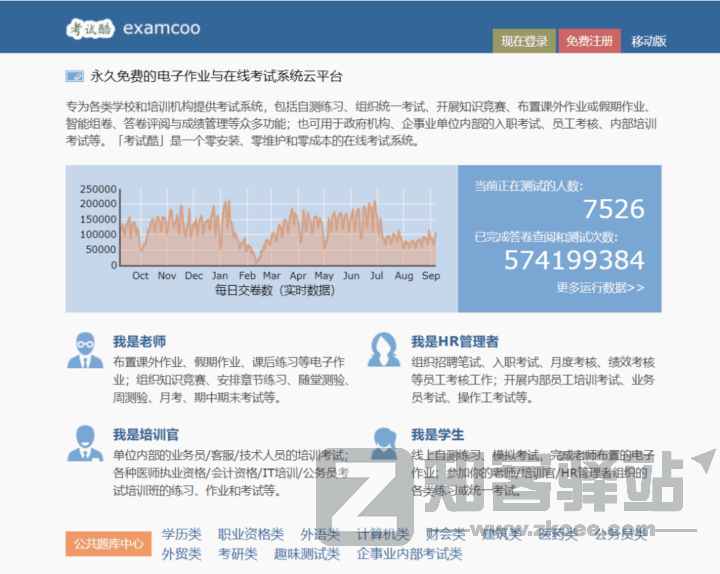Click the 250000 value on chart axis

pyautogui.click(x=98, y=189)
